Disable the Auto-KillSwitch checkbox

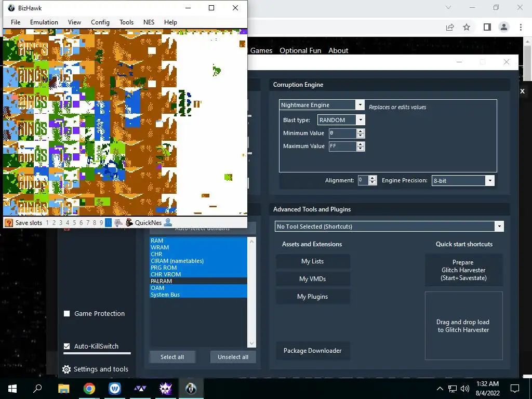point(67,346)
